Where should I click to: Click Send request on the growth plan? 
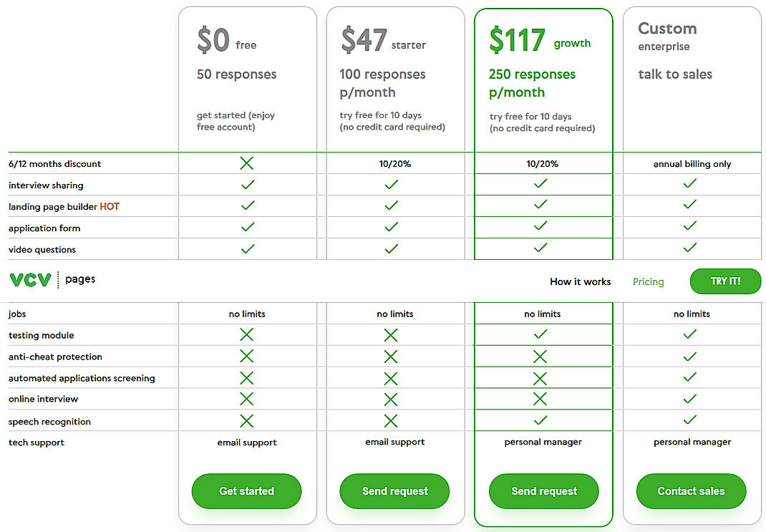543,491
